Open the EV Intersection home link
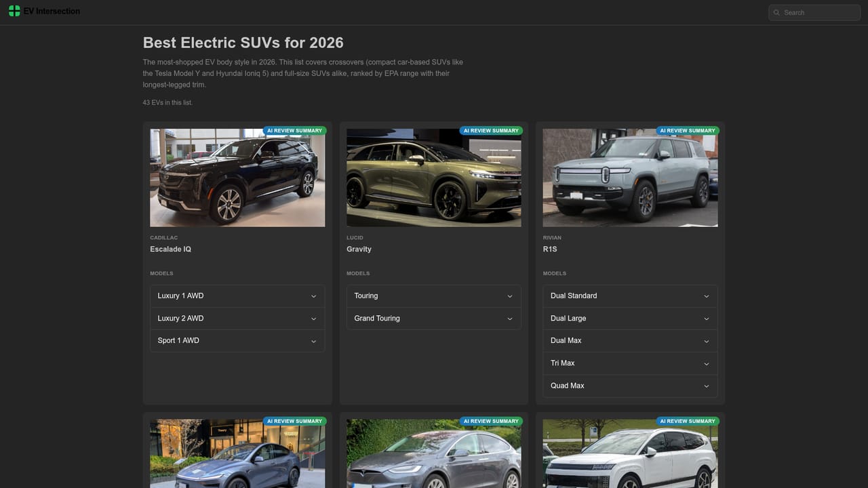 44,11
